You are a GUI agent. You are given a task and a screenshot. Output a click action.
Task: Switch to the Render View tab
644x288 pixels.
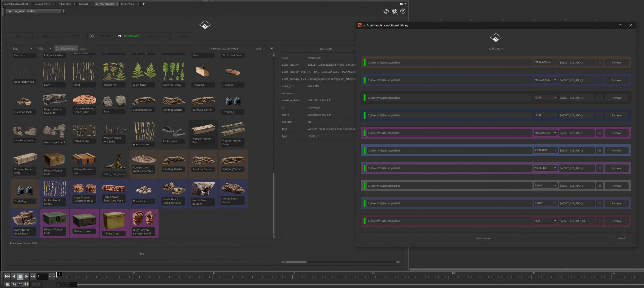coord(128,4)
